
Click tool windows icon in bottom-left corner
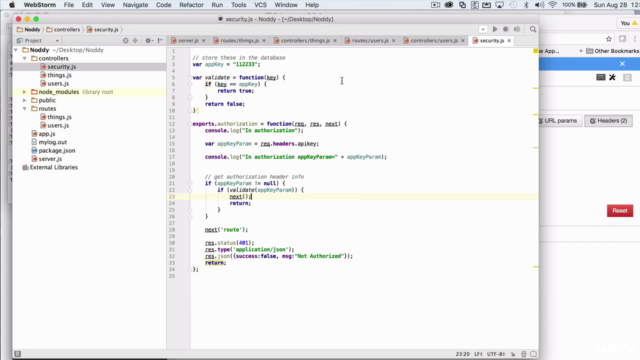pyautogui.click(x=18, y=354)
